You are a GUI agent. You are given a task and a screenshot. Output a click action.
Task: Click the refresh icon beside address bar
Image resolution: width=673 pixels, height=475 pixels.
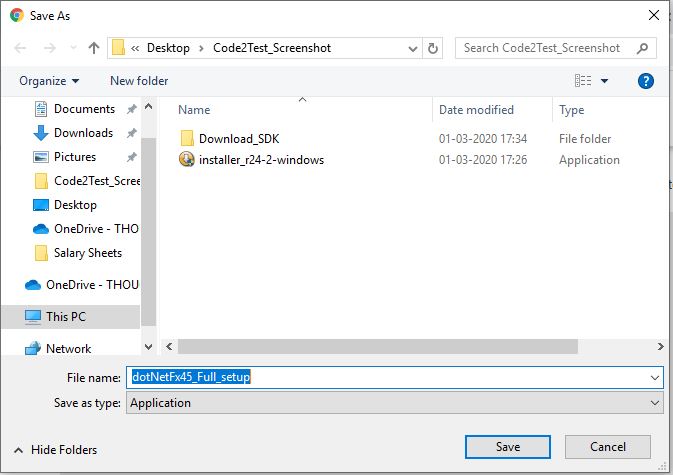click(433, 48)
